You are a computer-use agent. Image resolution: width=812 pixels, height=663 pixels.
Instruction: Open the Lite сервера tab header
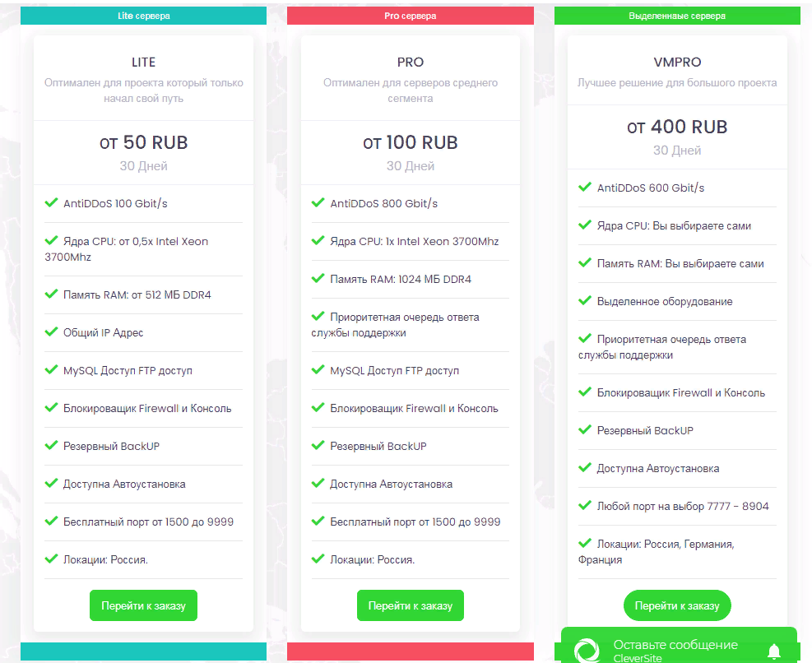click(143, 16)
